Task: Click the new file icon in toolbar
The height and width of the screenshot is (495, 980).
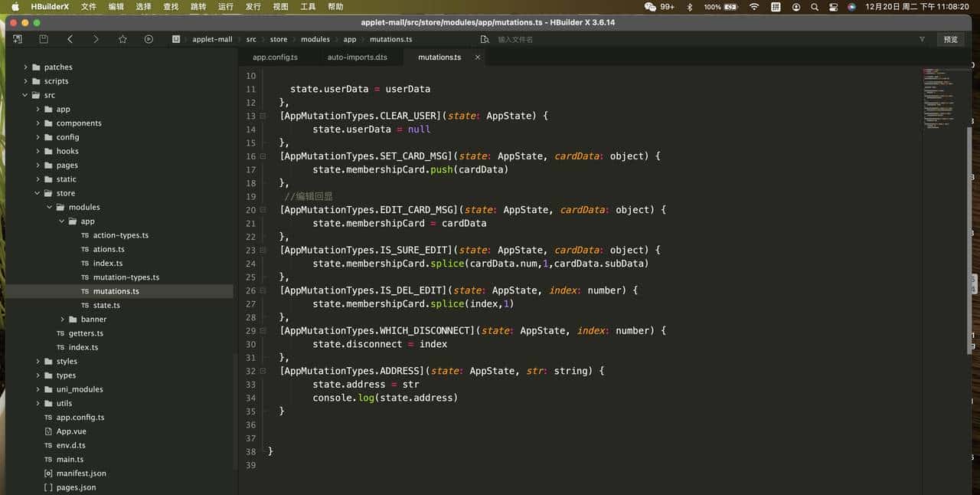Action: pyautogui.click(x=17, y=39)
